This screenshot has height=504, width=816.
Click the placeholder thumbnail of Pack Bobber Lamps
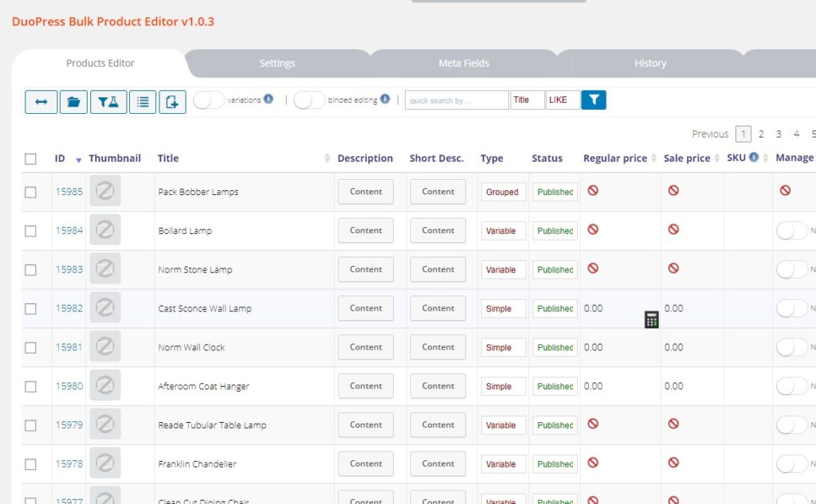[x=105, y=191]
